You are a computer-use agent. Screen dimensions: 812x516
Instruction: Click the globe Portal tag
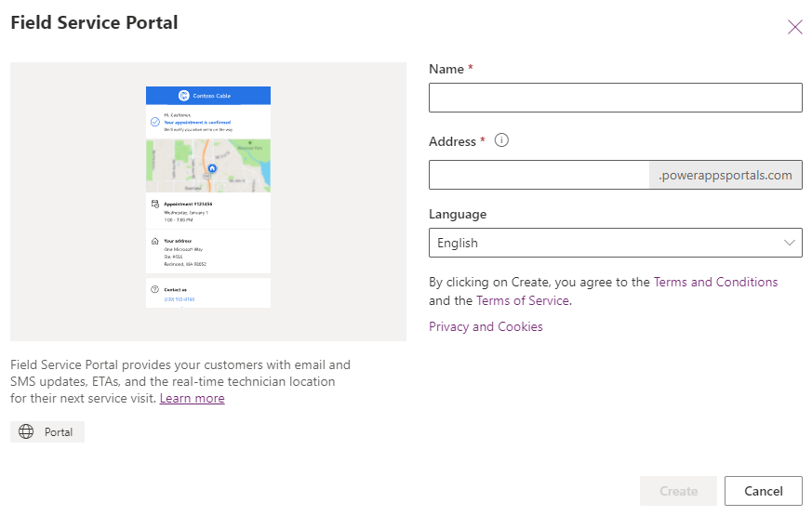point(47,431)
